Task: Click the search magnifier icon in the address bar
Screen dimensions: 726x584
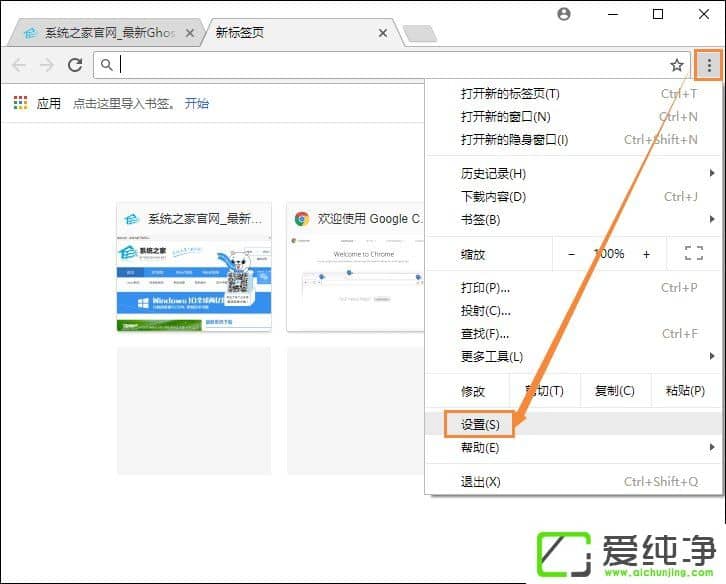Action: (106, 65)
